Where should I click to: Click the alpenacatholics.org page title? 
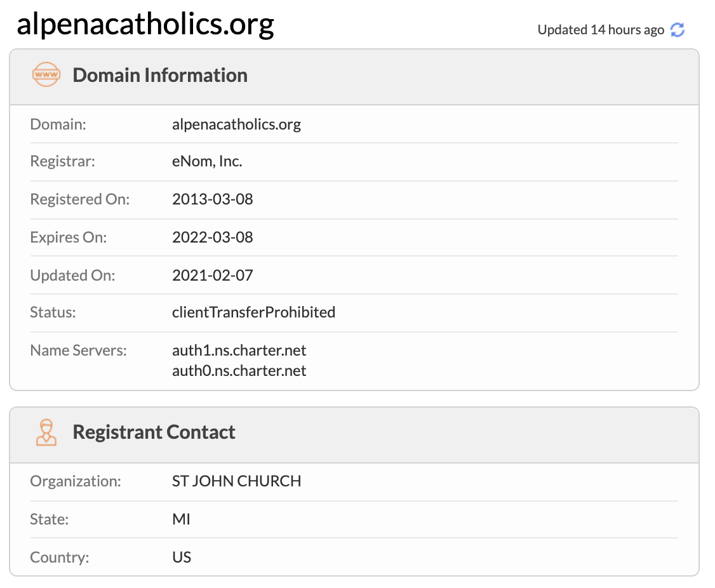pos(145,24)
